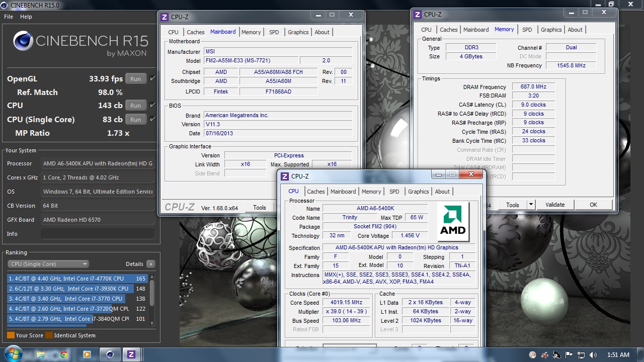Run the OpenGL benchmark

[x=136, y=79]
